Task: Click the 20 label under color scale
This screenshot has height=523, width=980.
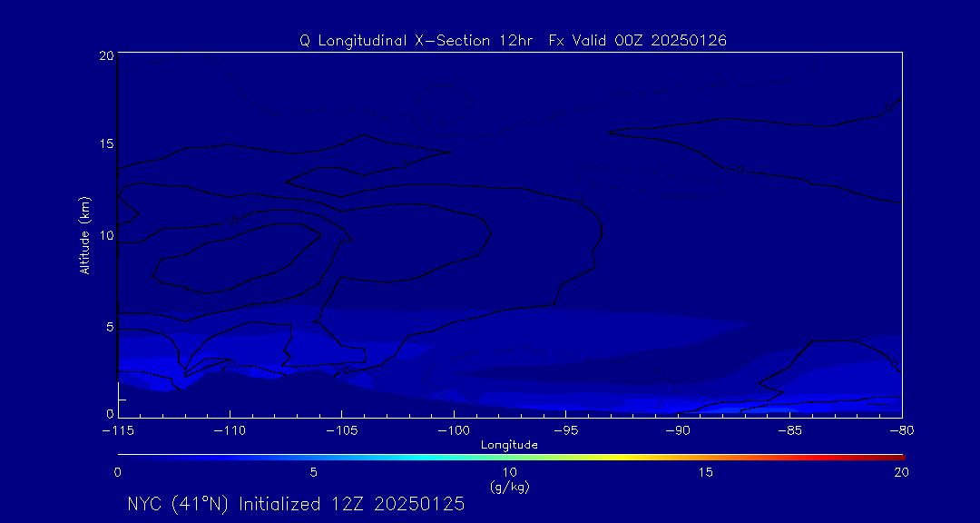Action: coord(901,473)
